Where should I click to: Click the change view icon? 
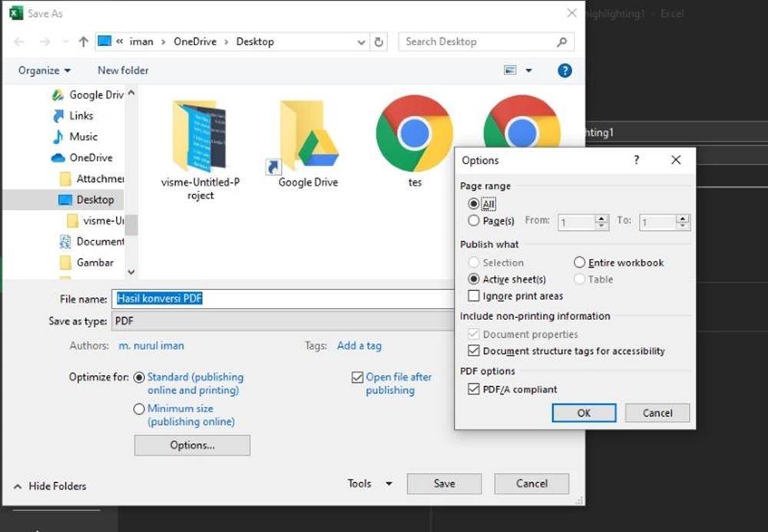(x=510, y=71)
